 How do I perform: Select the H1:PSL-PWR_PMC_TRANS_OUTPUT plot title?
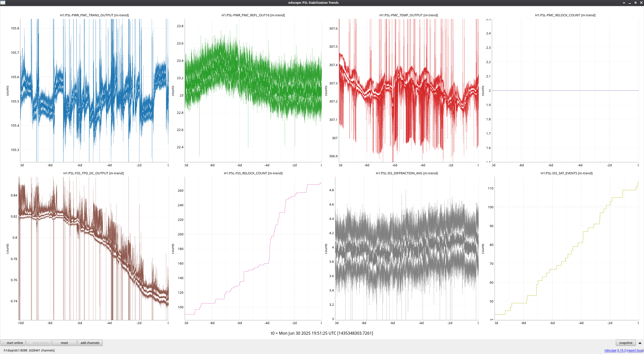tap(94, 15)
